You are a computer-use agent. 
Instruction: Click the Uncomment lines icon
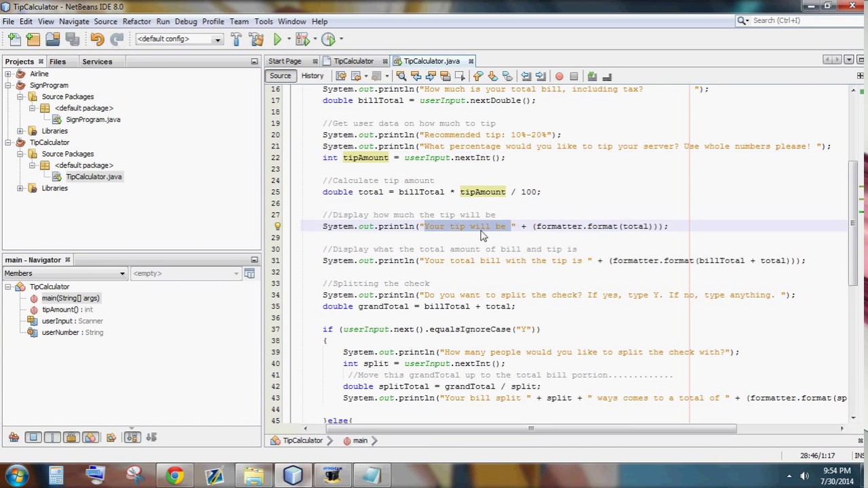tap(607, 76)
